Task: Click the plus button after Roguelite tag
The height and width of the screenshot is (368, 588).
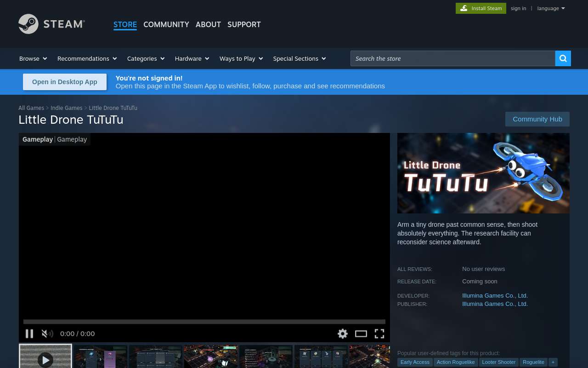Action: click(553, 362)
